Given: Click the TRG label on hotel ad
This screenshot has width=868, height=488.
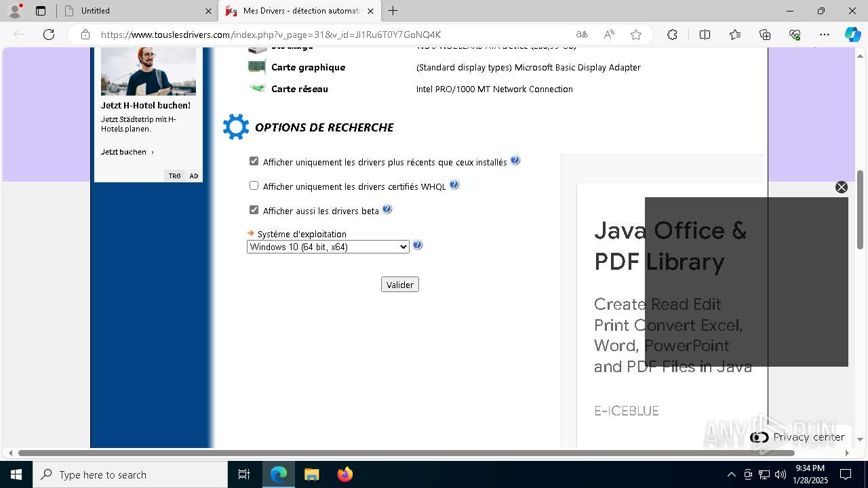Looking at the screenshot, I should pyautogui.click(x=174, y=176).
